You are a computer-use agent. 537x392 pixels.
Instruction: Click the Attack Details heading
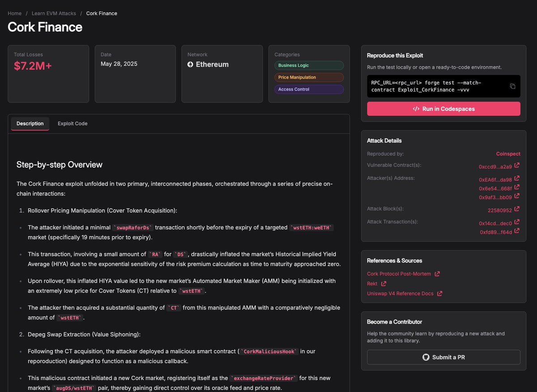tap(384, 140)
